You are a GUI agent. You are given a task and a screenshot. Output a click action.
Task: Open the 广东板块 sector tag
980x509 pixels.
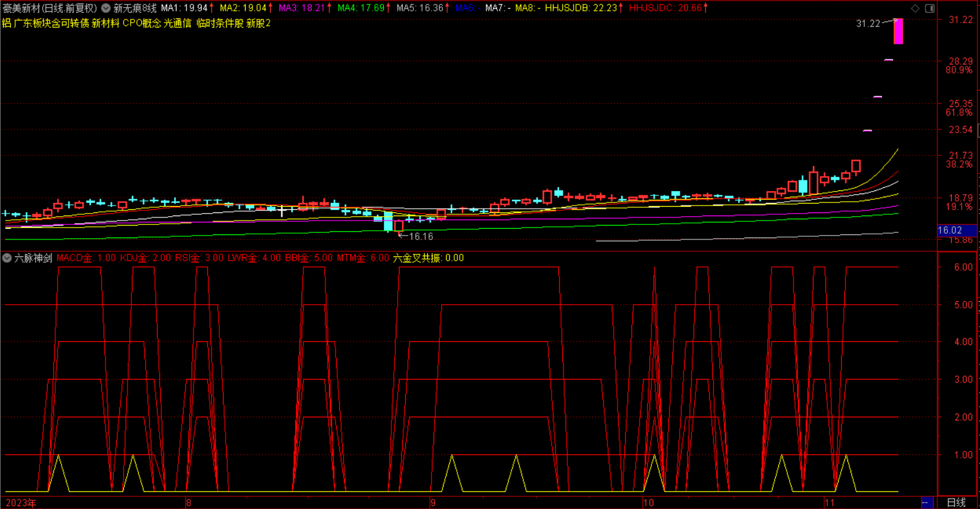point(33,23)
